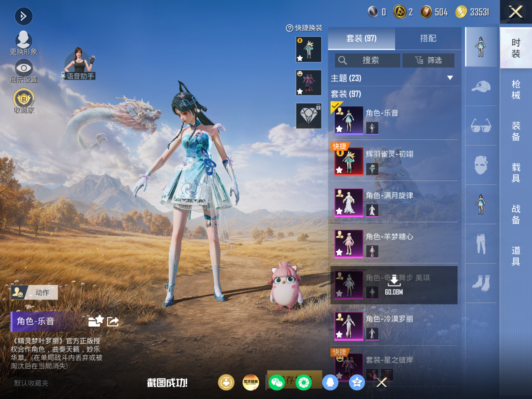This screenshot has height=399, width=532.
Task: Close the wardrobe screen with top-right X
Action: point(516,12)
